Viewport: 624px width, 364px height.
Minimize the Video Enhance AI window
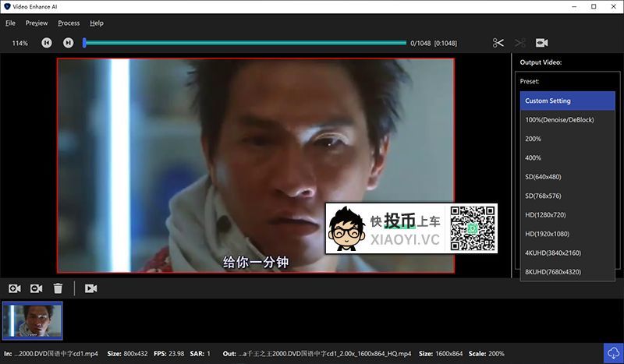coord(574,6)
